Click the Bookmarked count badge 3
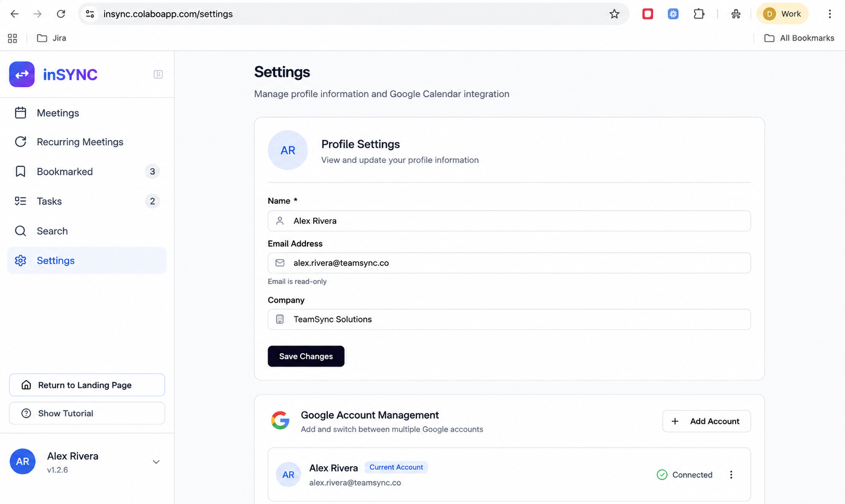This screenshot has height=504, width=845. (152, 172)
